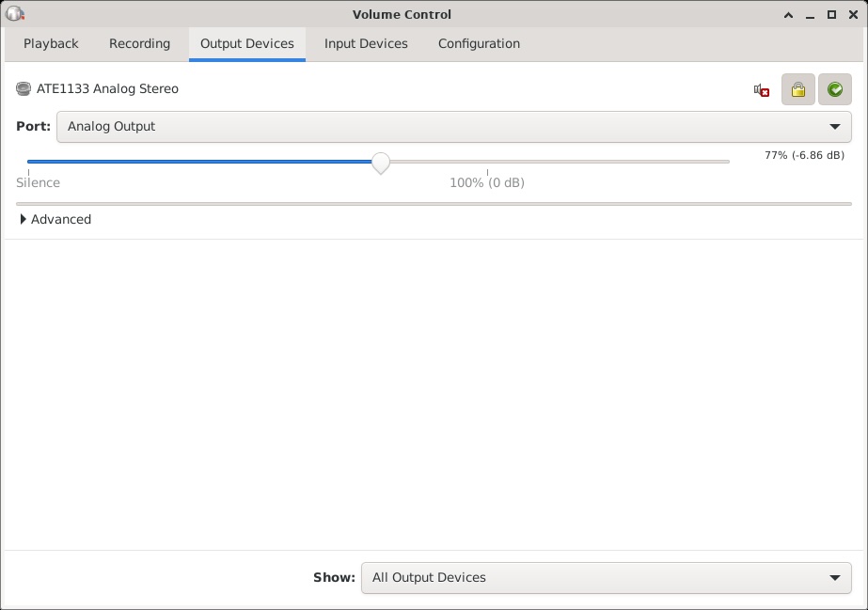Switch to the Recording tab
This screenshot has width=868, height=610.
pos(139,43)
